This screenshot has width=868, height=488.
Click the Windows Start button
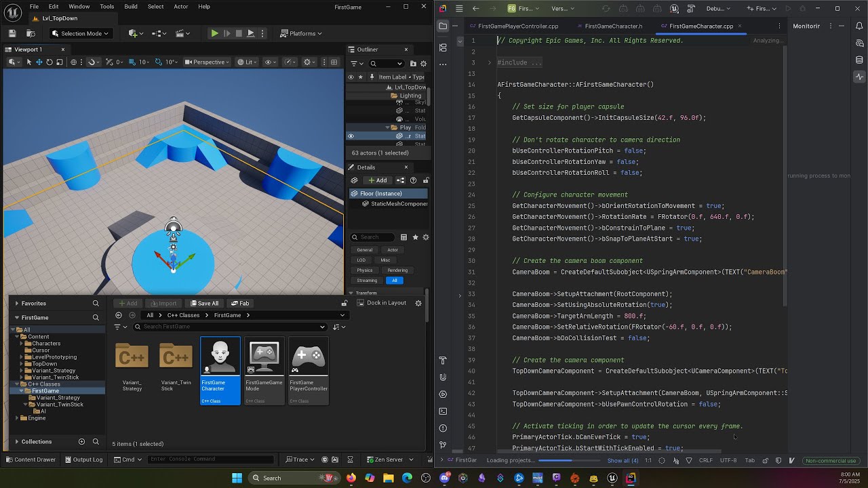(237, 478)
